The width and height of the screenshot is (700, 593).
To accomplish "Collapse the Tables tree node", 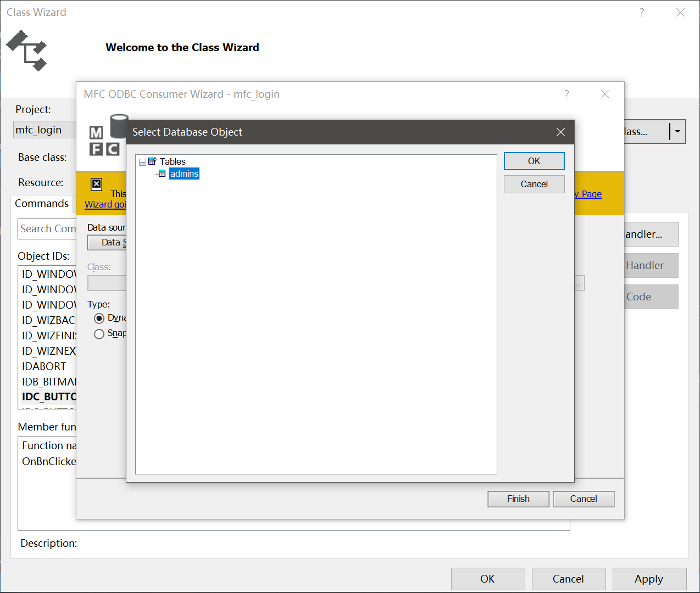I will pos(142,162).
